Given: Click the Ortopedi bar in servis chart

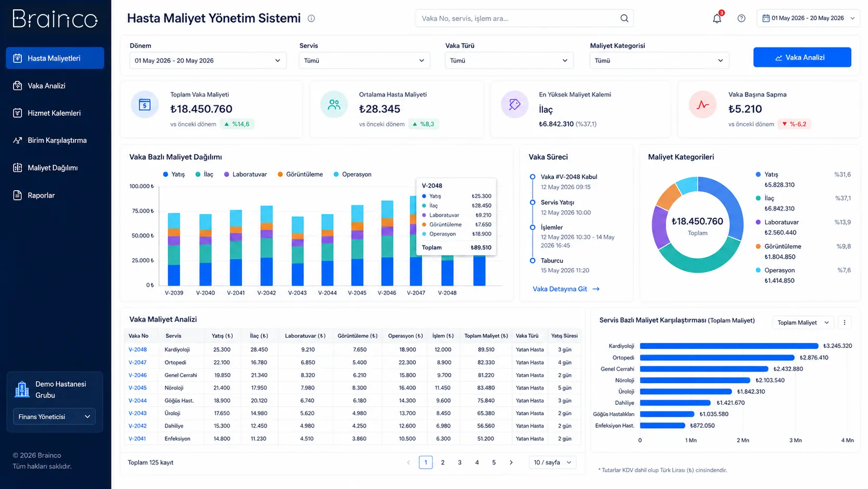Looking at the screenshot, I should pos(717,358).
